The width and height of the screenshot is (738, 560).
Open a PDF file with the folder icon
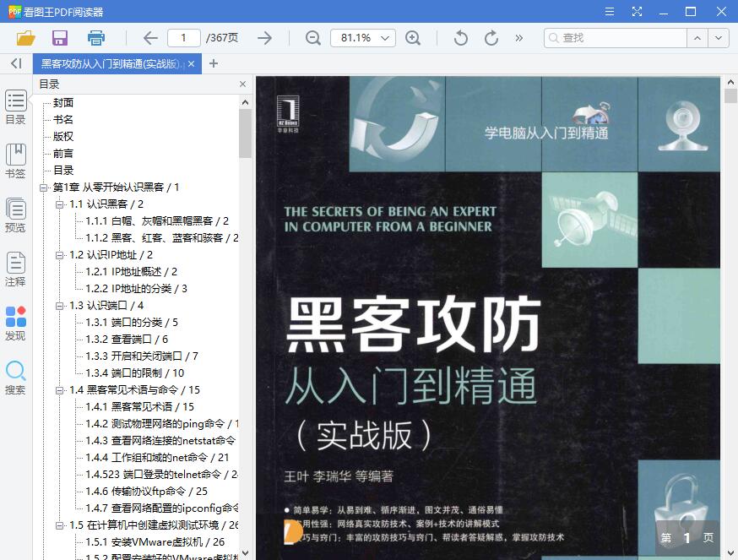coord(25,38)
